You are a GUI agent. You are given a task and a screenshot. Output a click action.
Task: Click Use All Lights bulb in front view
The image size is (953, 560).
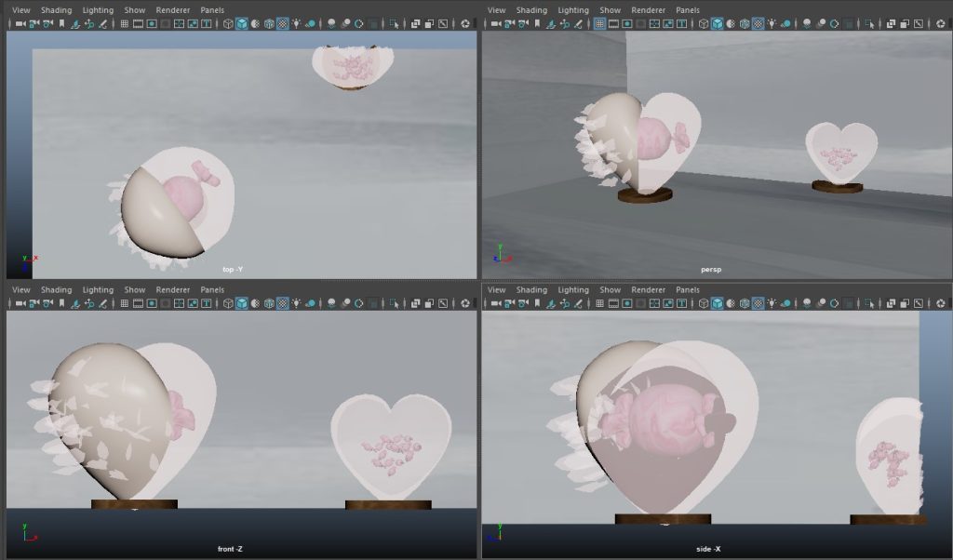(x=296, y=303)
